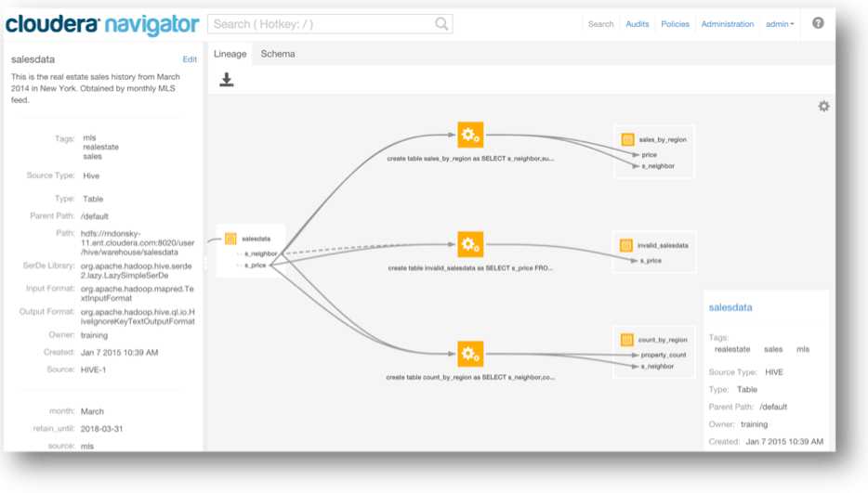Select the price column in sales_by_region
Screen dimensions: 868x493
tap(650, 155)
